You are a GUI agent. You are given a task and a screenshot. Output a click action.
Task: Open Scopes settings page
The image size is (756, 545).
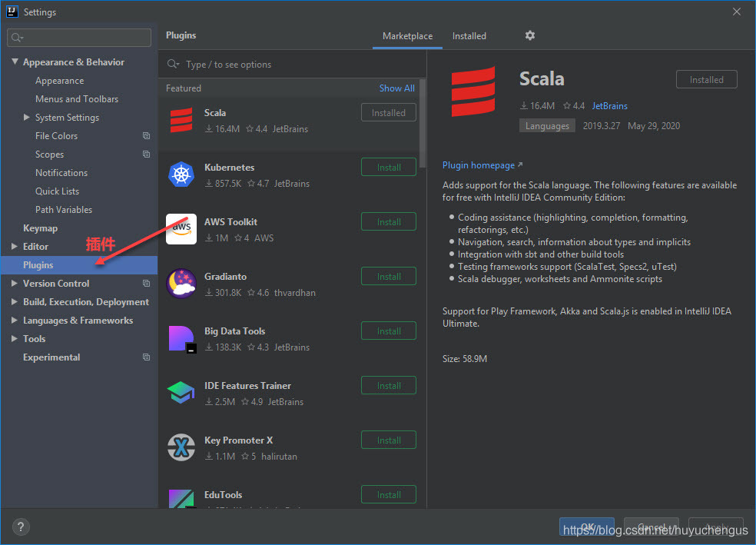tap(49, 155)
